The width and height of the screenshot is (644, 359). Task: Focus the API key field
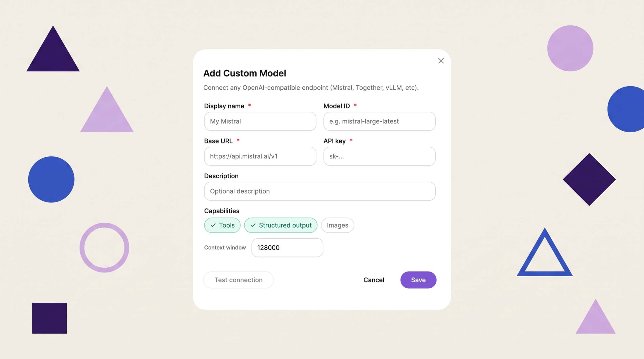point(379,156)
